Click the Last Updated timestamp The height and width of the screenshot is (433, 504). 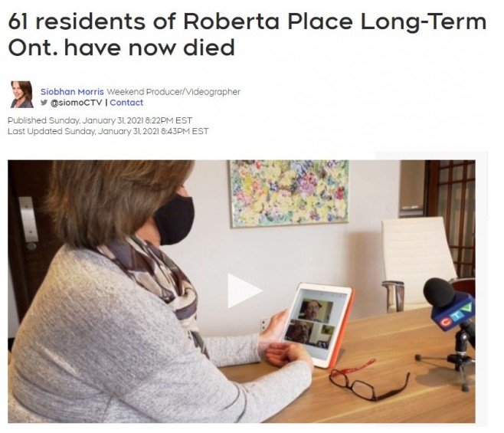(x=108, y=131)
